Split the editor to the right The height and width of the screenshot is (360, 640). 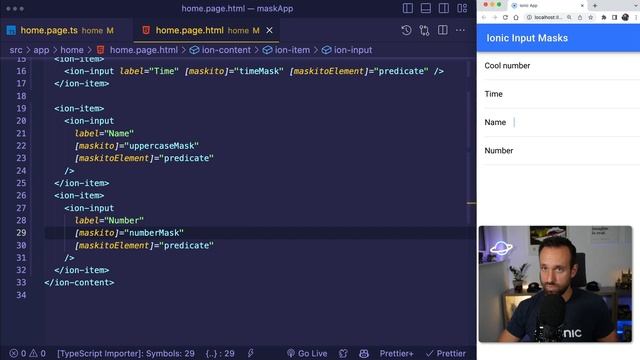442,30
